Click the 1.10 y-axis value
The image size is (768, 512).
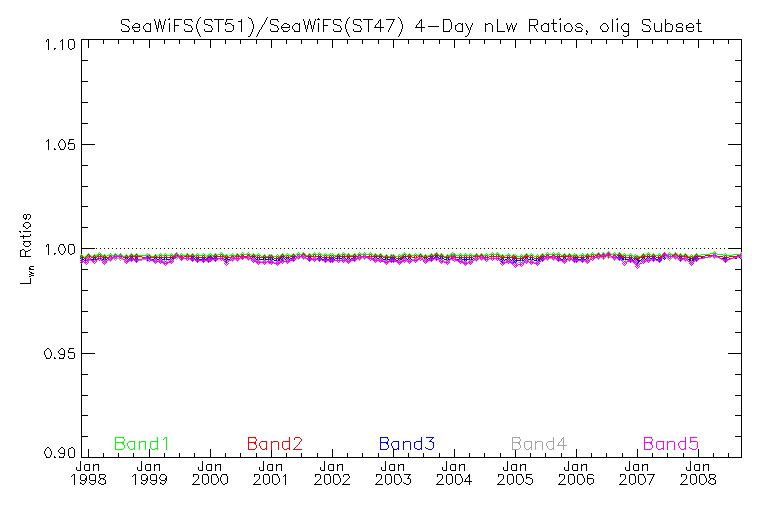(60, 45)
